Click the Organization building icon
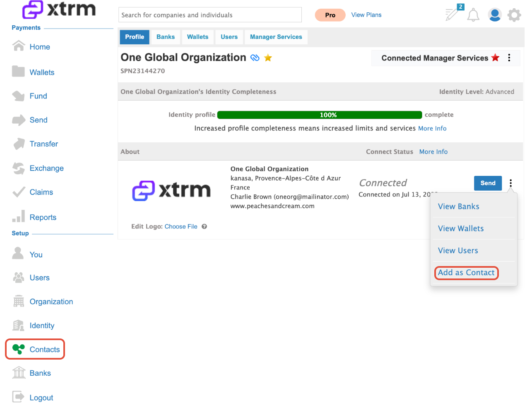This screenshot has width=532, height=408. [19, 301]
